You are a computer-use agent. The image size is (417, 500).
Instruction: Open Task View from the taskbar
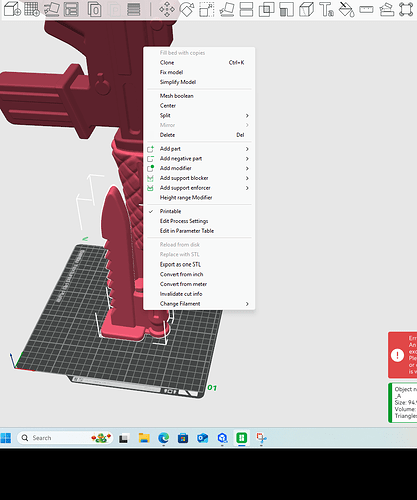[124, 439]
